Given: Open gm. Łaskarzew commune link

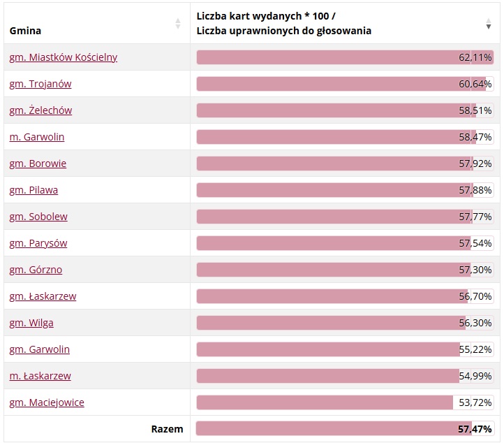Looking at the screenshot, I should [x=43, y=296].
